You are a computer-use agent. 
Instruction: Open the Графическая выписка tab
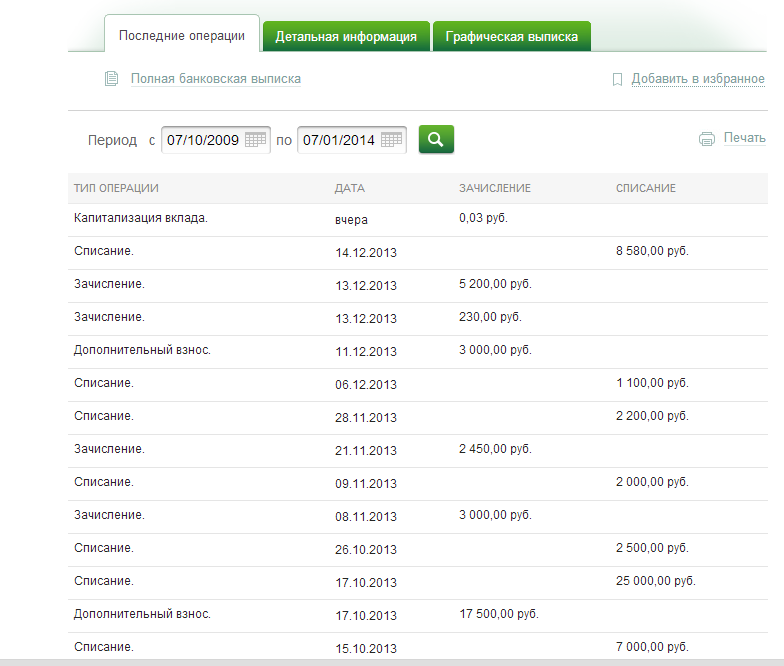click(512, 36)
